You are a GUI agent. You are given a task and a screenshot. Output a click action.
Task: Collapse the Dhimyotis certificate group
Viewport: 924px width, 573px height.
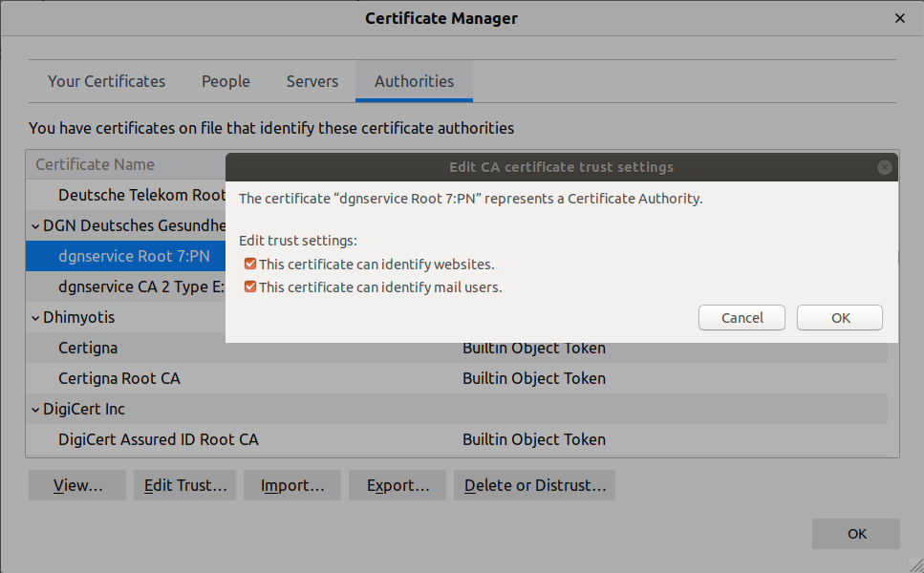[35, 317]
